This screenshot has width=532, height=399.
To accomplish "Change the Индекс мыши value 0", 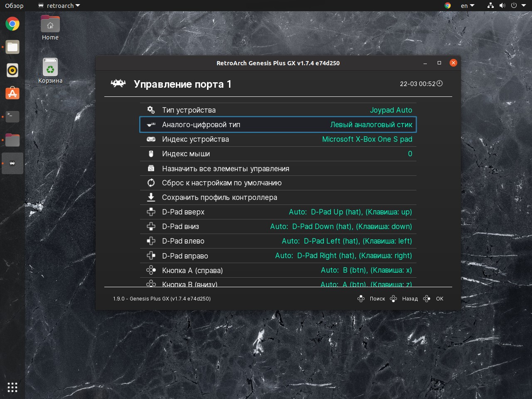I will [x=410, y=154].
